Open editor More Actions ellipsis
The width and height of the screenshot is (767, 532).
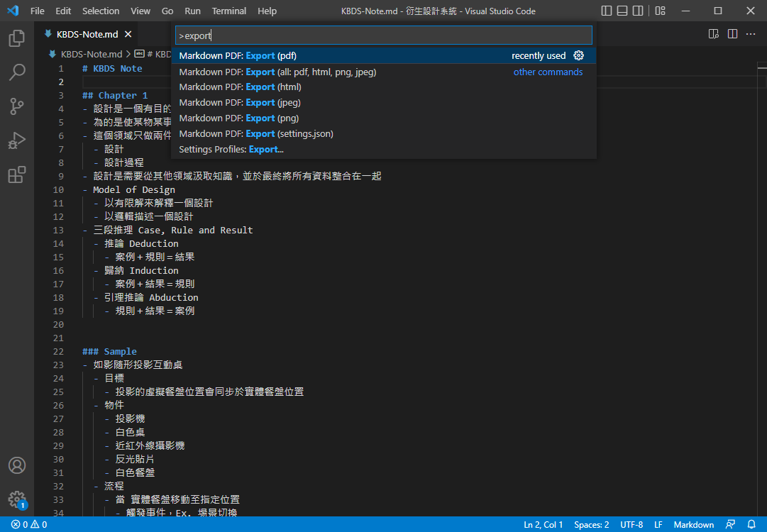751,34
